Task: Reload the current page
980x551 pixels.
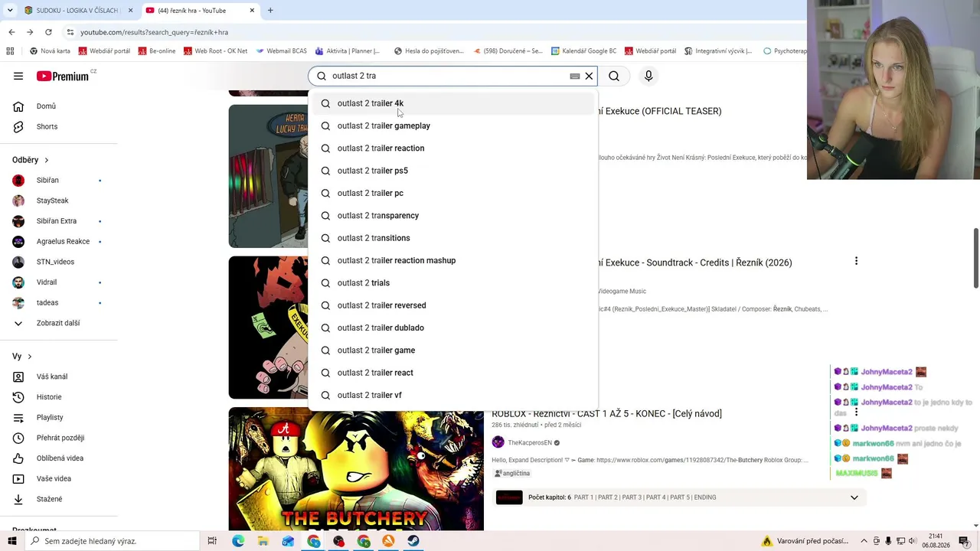Action: coord(48,32)
